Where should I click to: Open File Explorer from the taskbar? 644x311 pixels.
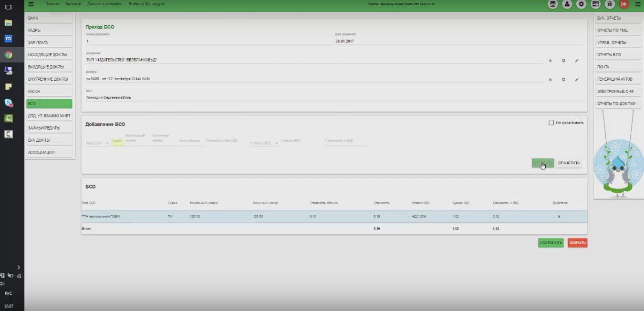pyautogui.click(x=8, y=22)
